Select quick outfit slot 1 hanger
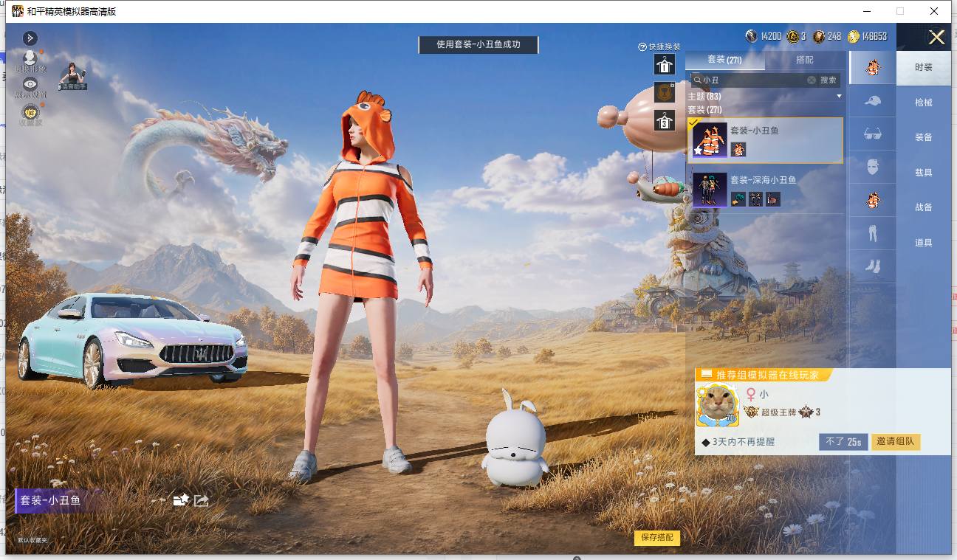 pyautogui.click(x=665, y=65)
